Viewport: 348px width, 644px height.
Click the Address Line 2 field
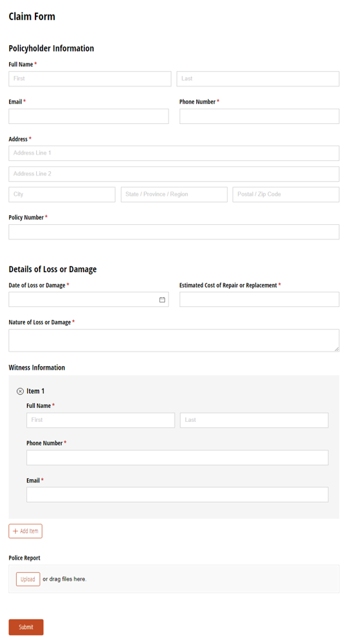[174, 174]
